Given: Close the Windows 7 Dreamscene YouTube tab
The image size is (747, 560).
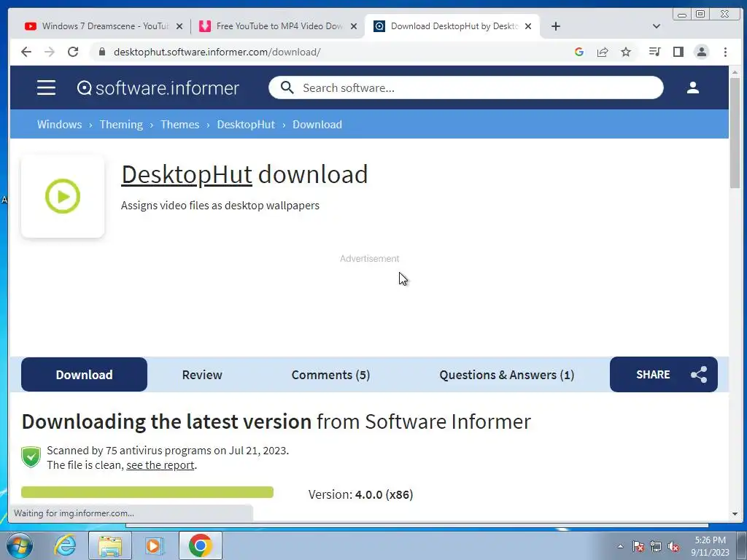Looking at the screenshot, I should click(x=179, y=26).
